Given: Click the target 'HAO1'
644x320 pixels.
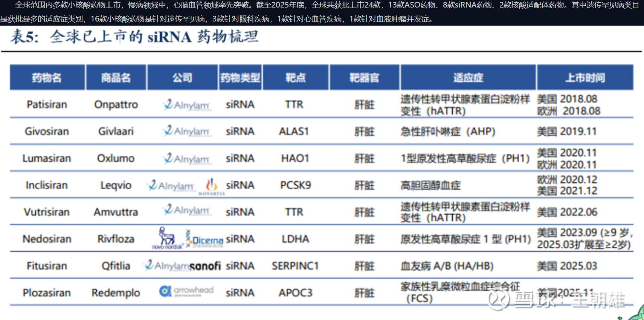Looking at the screenshot, I should 295,158.
